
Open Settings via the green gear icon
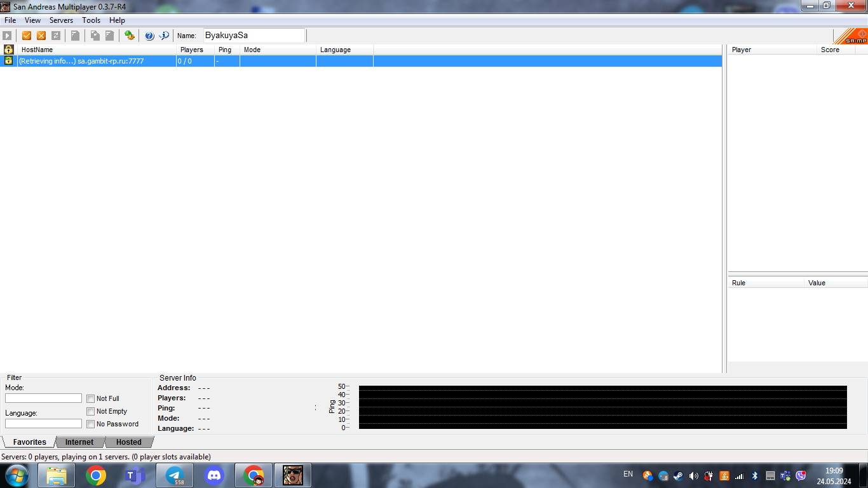pyautogui.click(x=130, y=36)
